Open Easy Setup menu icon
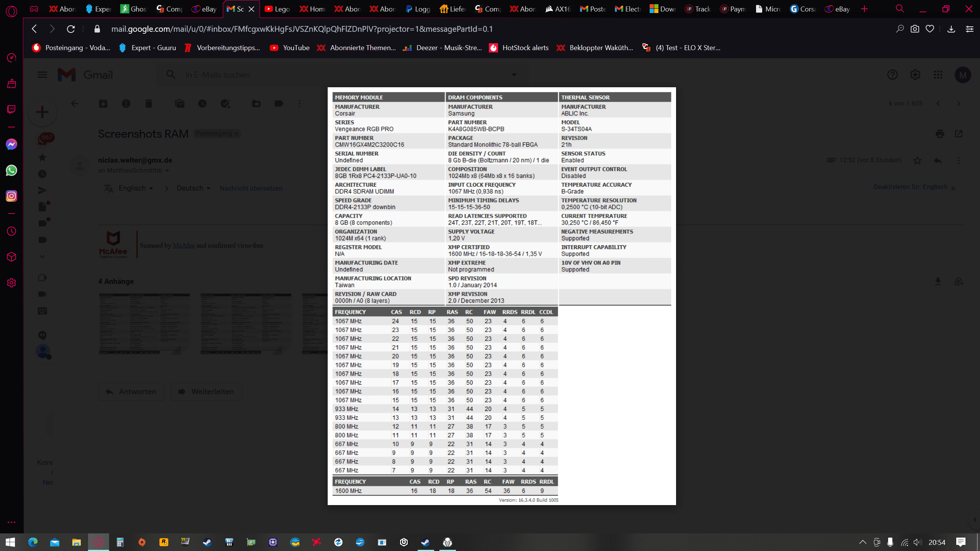This screenshot has height=551, width=980. 970,29
